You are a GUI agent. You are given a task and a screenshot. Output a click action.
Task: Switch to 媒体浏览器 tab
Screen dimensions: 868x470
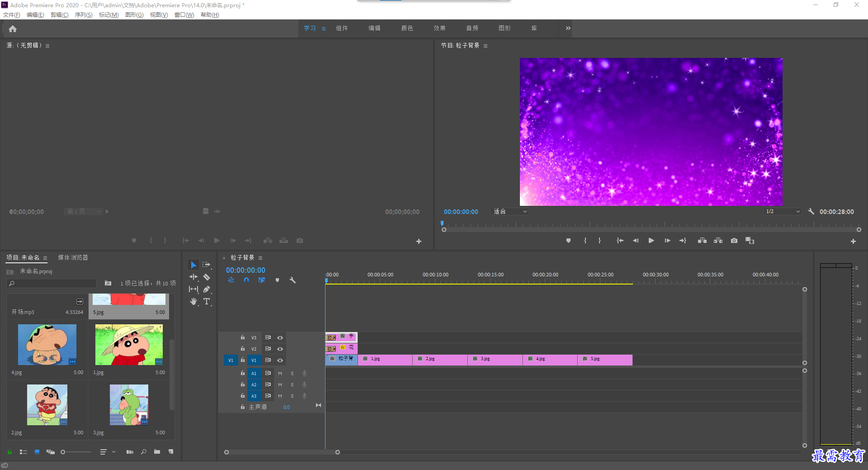tap(73, 257)
